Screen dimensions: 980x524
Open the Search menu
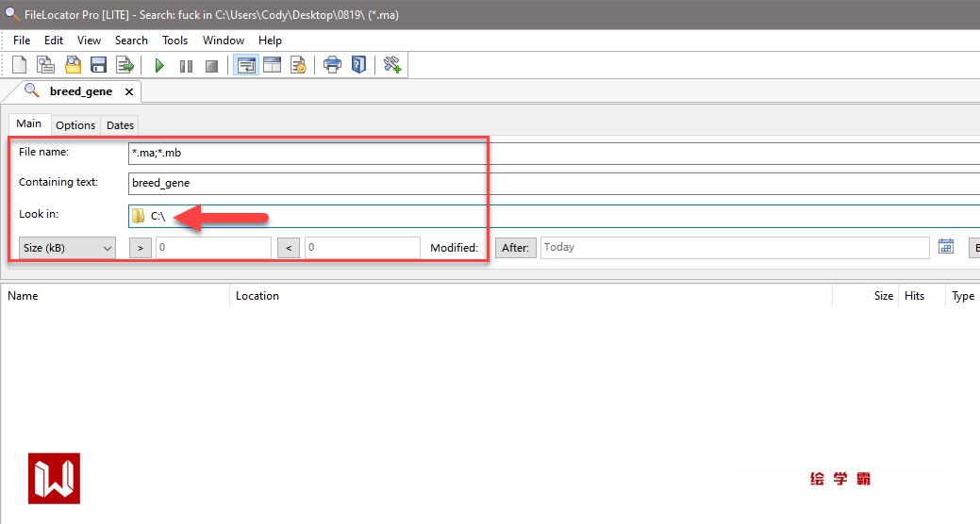[131, 41]
